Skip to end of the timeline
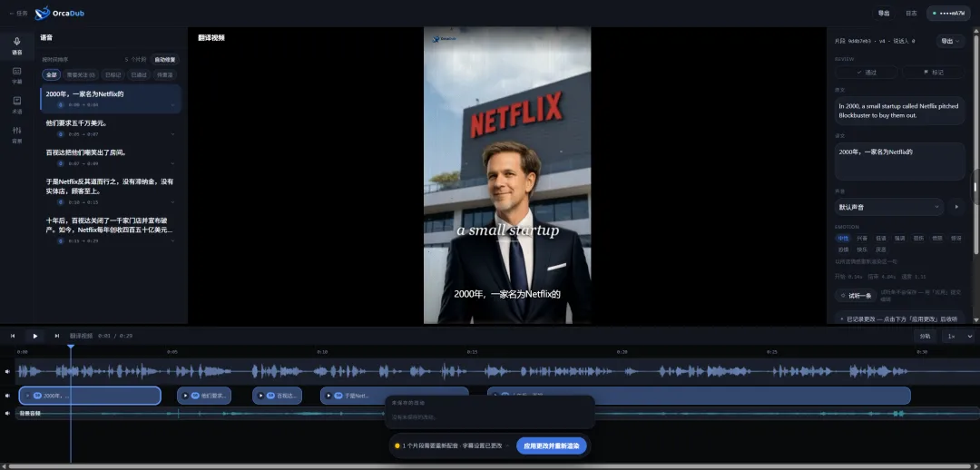980x470 pixels. pyautogui.click(x=57, y=336)
